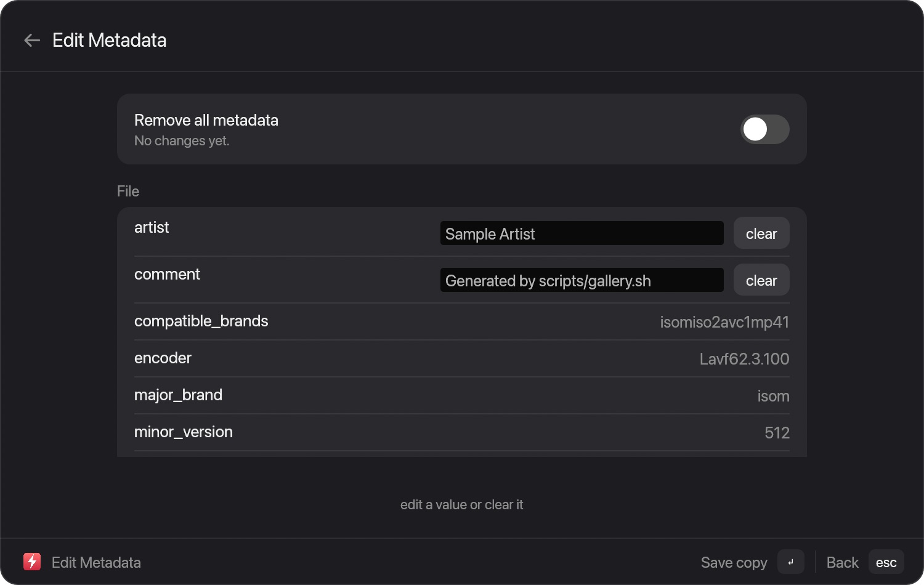Click the enter key icon next to Save copy
Screen dimensions: 924x585
(x=791, y=562)
